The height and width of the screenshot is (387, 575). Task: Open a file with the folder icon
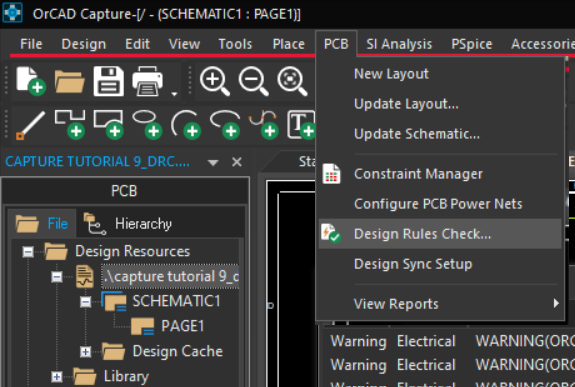pos(69,81)
